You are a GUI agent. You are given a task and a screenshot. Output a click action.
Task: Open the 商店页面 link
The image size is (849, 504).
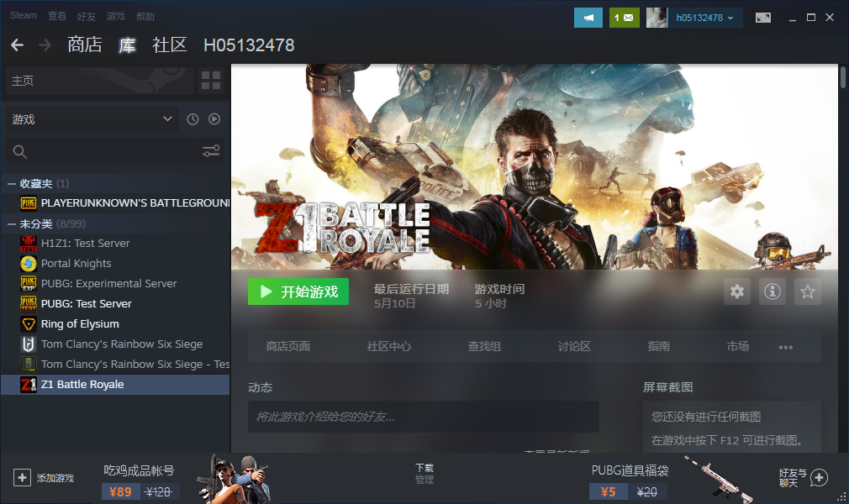click(288, 346)
